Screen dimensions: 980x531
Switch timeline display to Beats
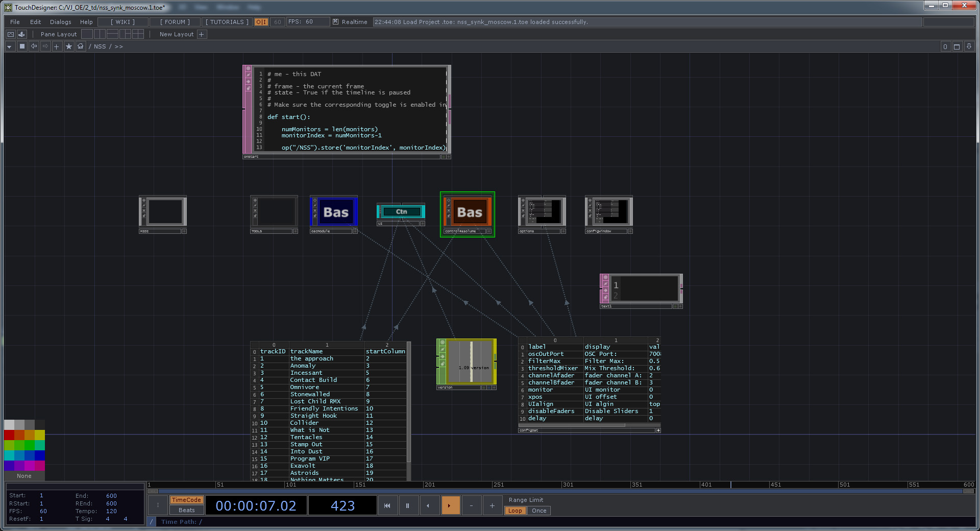tap(186, 510)
